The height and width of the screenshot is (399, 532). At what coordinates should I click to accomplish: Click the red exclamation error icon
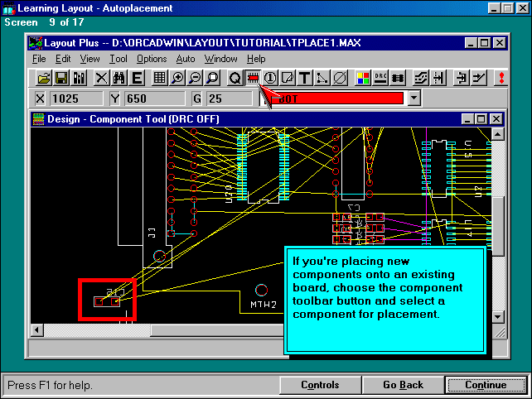(x=501, y=78)
